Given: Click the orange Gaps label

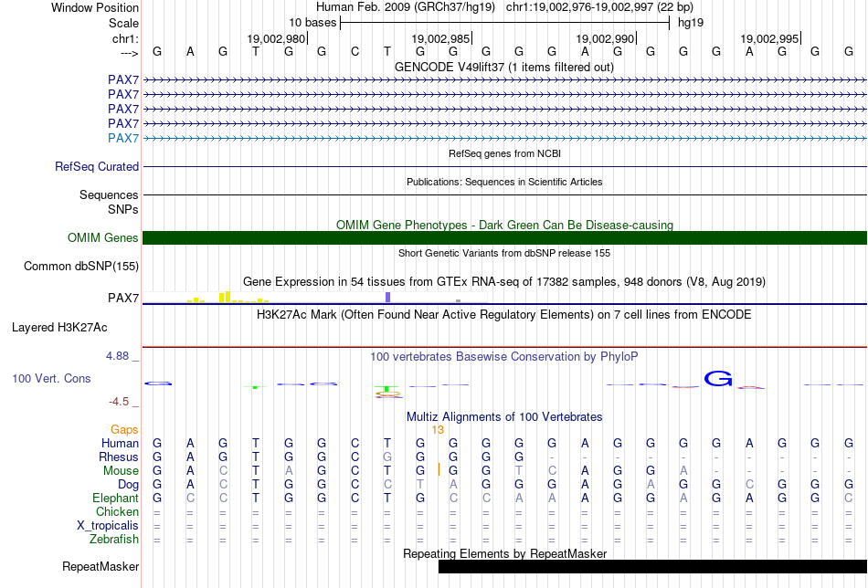Looking at the screenshot, I should pos(124,430).
